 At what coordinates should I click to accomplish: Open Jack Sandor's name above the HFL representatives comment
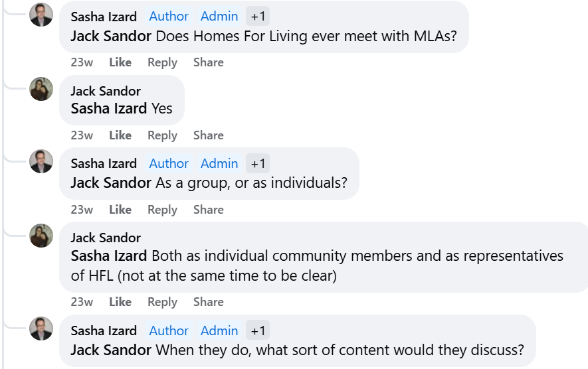click(106, 238)
